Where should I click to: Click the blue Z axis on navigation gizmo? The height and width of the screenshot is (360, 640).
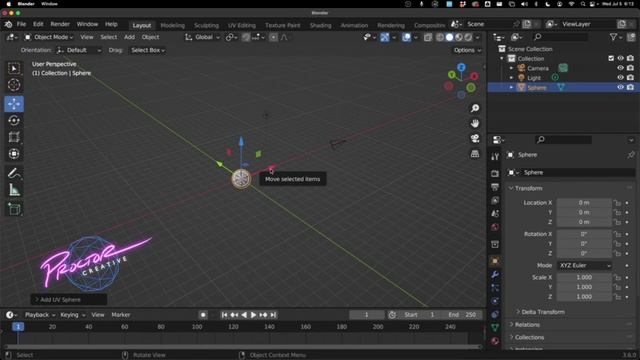coord(461,67)
